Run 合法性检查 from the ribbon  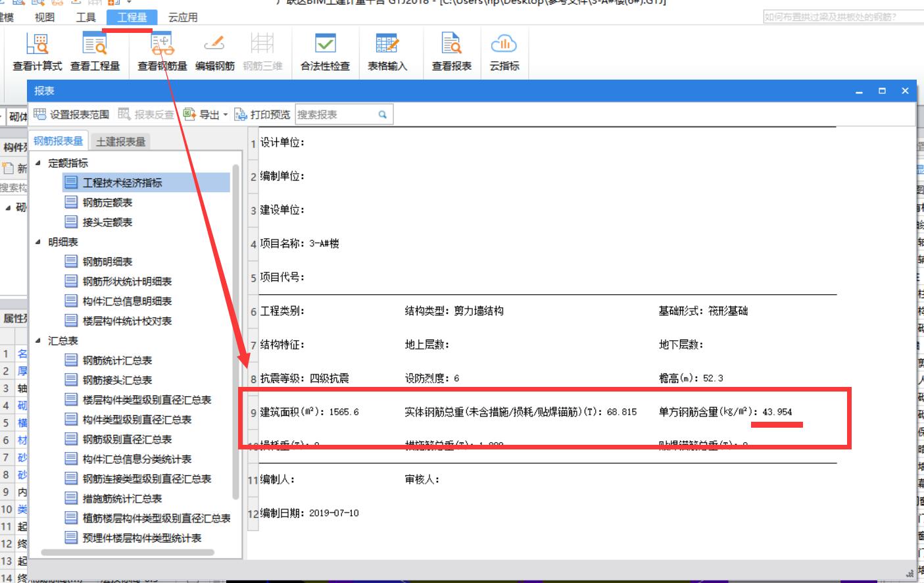(326, 52)
